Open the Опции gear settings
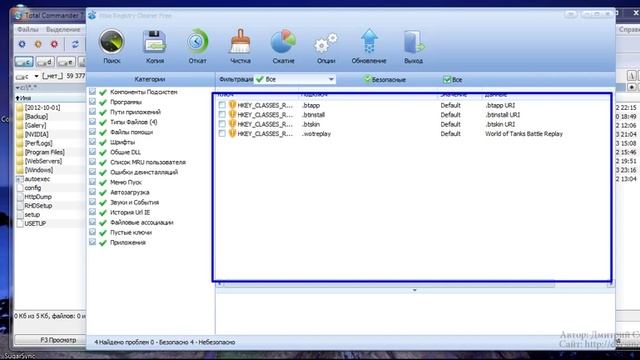This screenshot has height=360, width=640. [326, 48]
